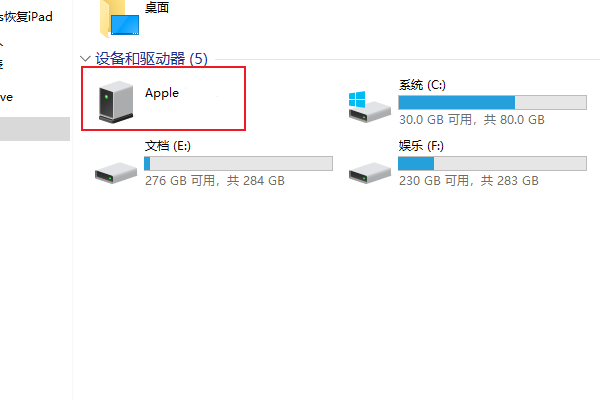This screenshot has height=400, width=600.
Task: Collapse the 设备和驱动器 group chevron
Action: coord(85,59)
